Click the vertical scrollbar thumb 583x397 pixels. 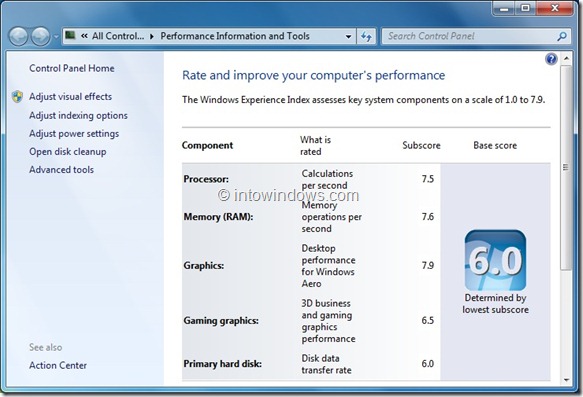click(566, 167)
